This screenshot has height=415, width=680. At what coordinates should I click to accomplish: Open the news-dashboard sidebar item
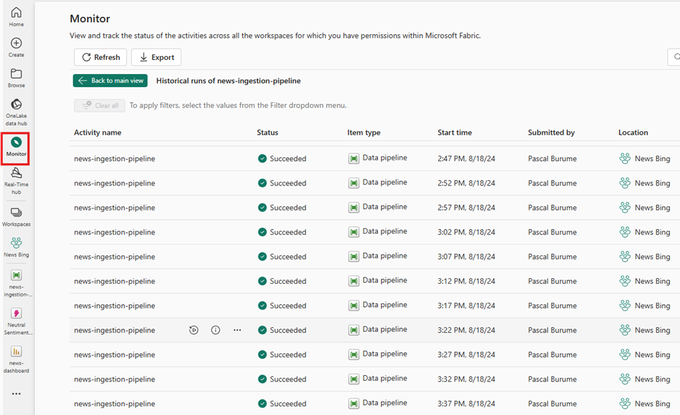point(16,359)
